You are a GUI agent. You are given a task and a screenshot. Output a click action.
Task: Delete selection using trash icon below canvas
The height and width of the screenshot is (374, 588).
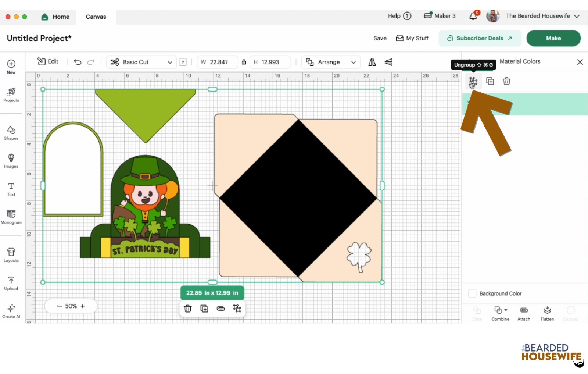(187, 309)
